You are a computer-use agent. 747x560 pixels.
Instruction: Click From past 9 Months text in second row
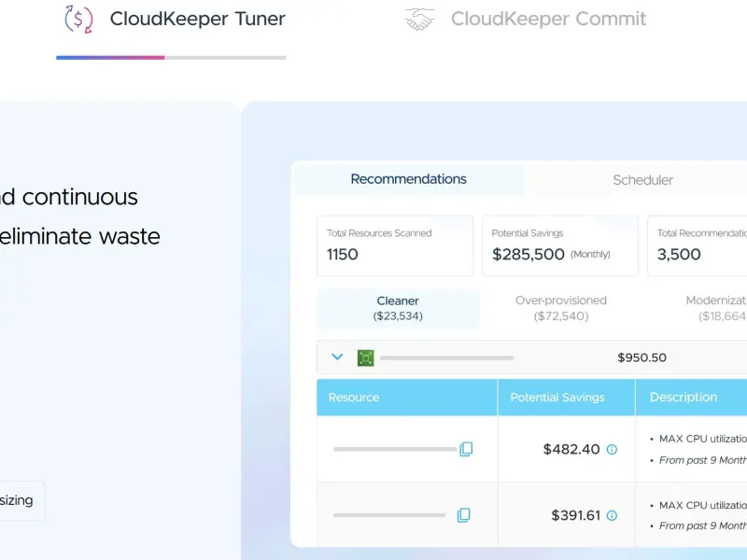pos(703,525)
